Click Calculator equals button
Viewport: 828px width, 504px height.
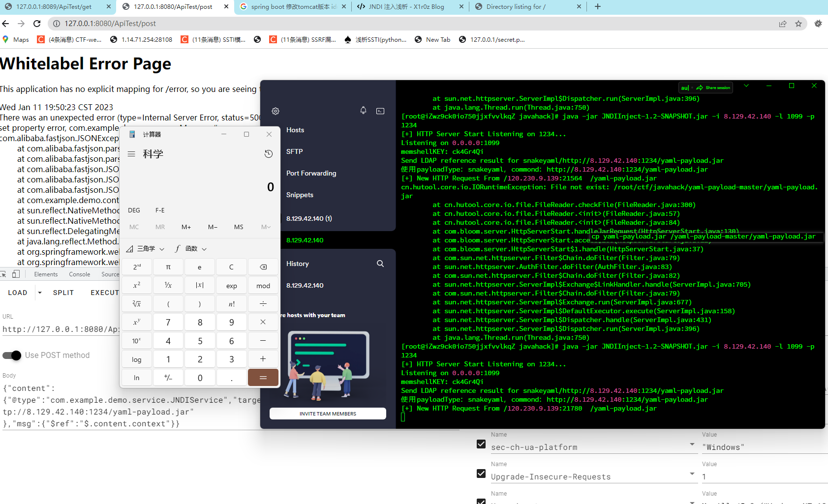click(x=263, y=378)
